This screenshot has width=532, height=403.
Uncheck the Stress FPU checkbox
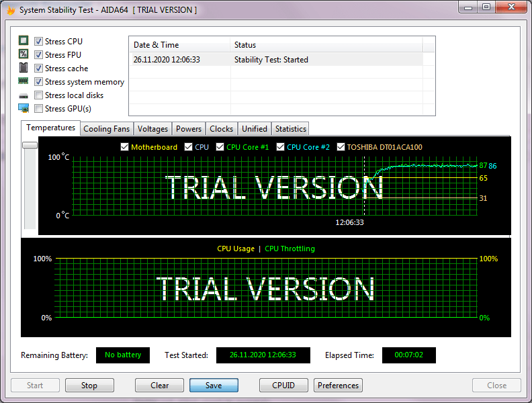click(39, 54)
